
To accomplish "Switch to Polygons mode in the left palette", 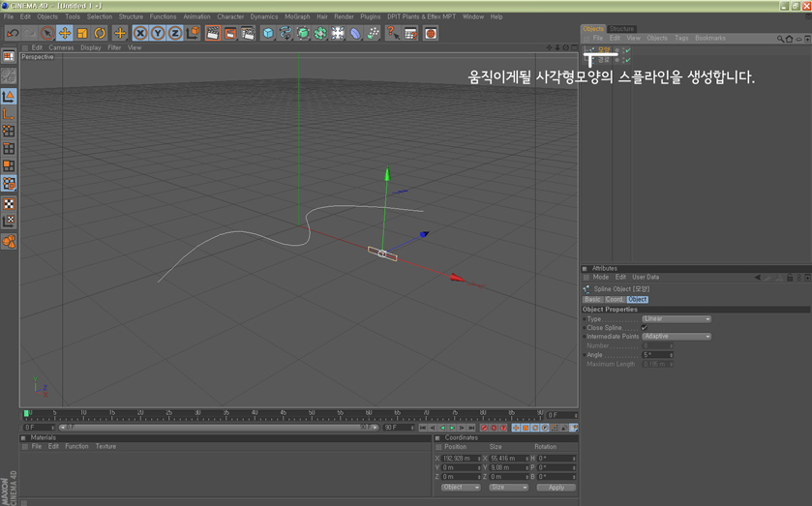I will pyautogui.click(x=9, y=165).
